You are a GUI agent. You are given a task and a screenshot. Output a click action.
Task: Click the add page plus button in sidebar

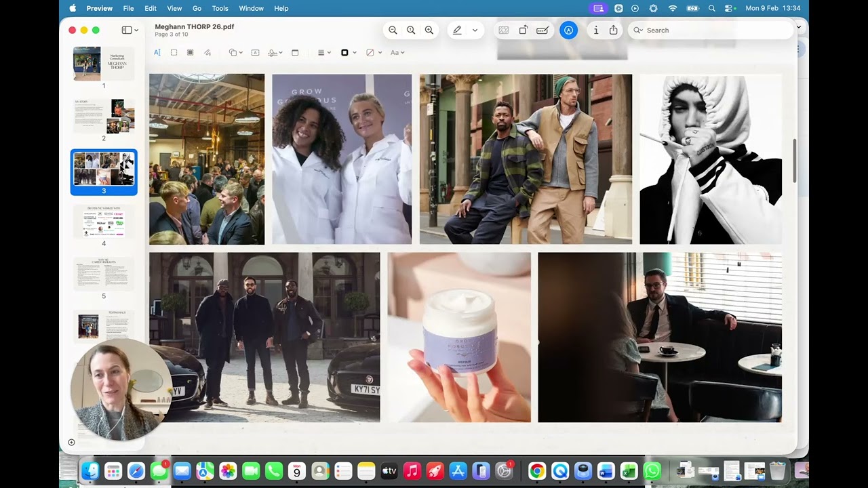pyautogui.click(x=72, y=443)
